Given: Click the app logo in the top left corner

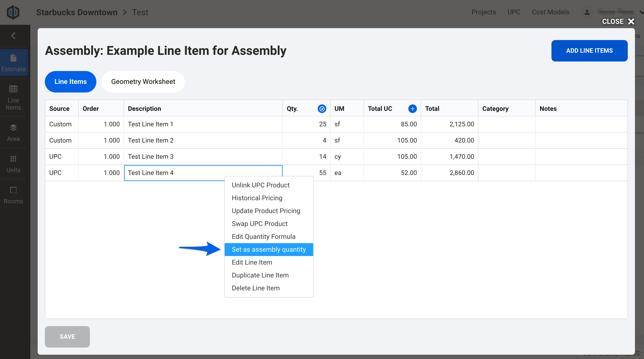Looking at the screenshot, I should point(13,12).
